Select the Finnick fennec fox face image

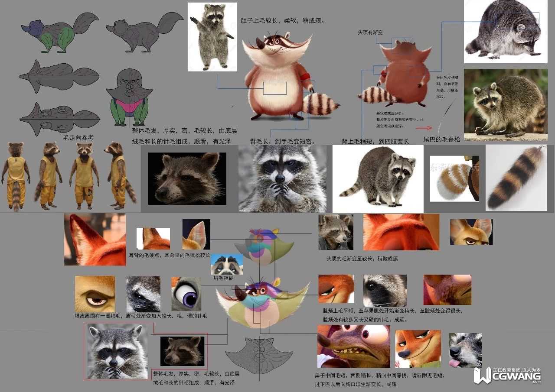471,232
